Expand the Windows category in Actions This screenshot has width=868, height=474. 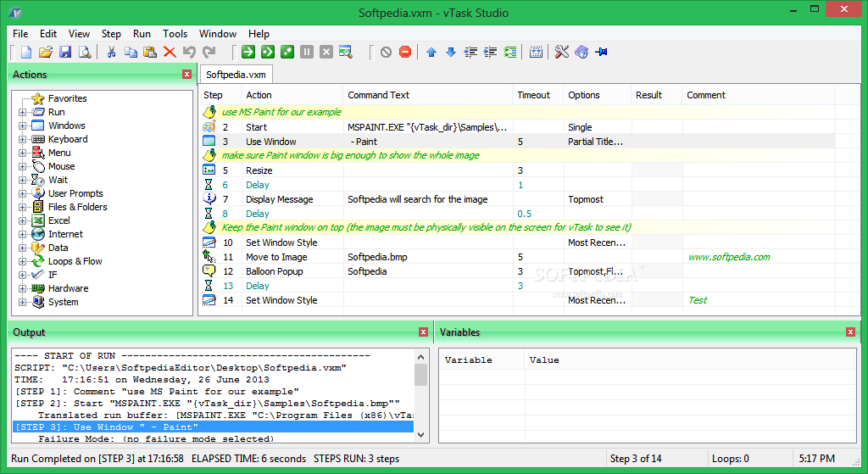point(22,125)
